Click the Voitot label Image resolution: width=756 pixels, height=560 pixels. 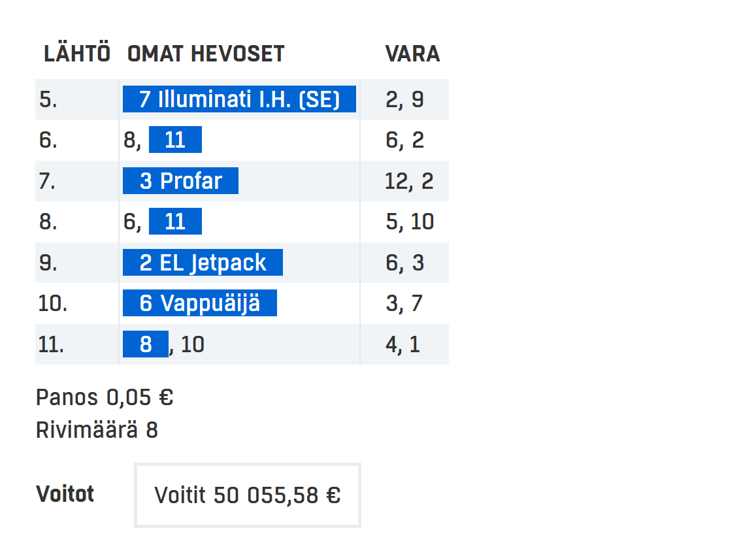(65, 494)
